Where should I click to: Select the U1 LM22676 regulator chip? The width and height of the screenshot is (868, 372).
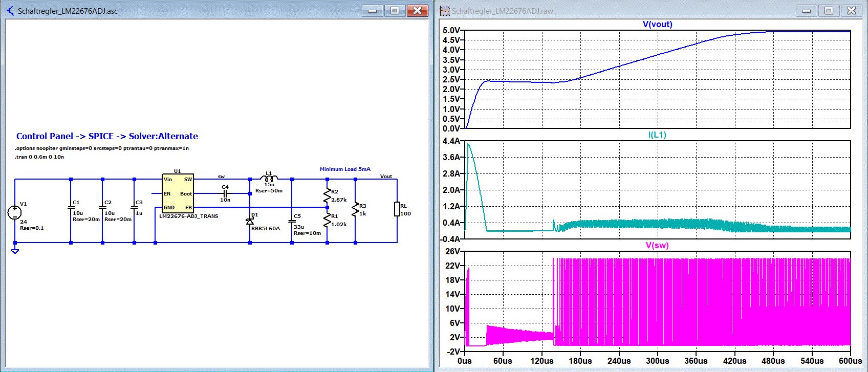pos(178,193)
